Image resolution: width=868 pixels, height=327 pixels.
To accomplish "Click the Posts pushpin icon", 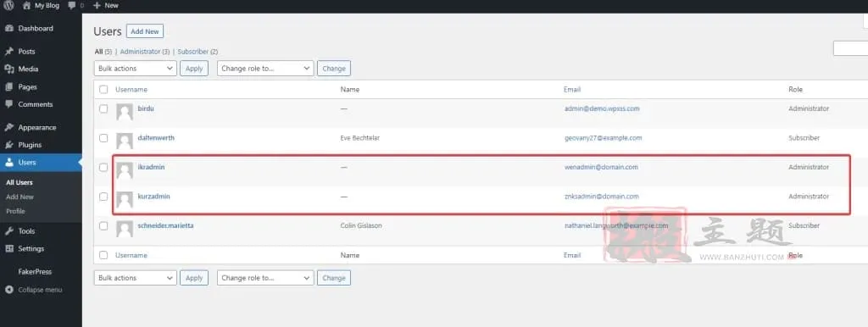I will pos(8,52).
